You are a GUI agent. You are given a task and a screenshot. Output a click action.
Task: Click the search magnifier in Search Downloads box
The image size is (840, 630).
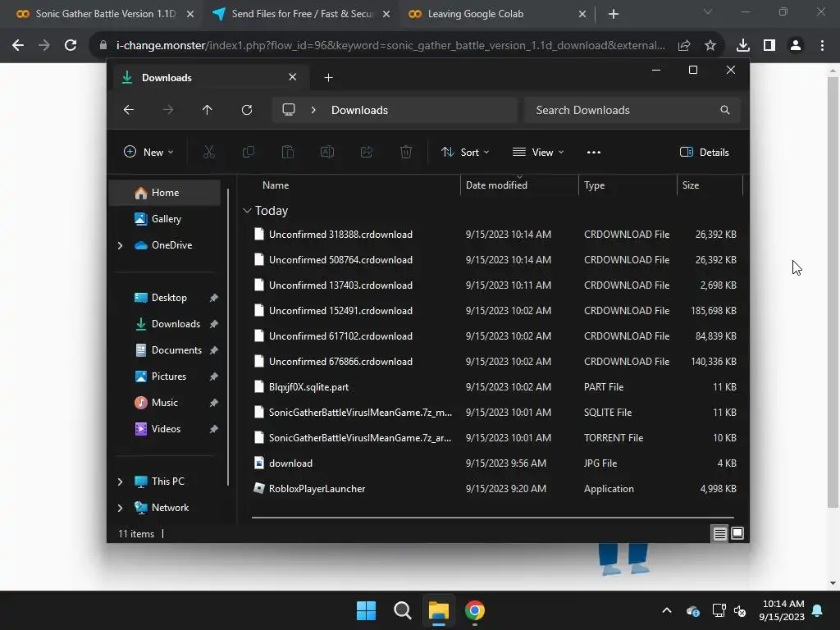click(725, 110)
